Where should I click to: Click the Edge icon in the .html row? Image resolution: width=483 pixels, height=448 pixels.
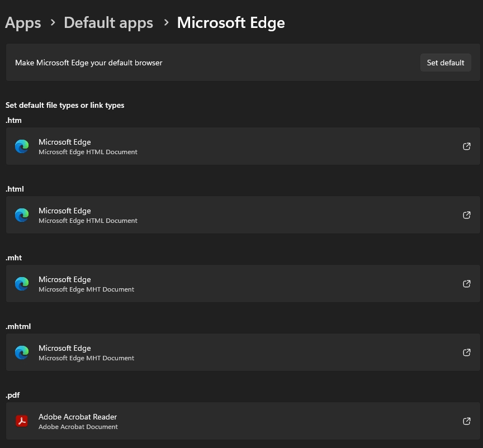pos(22,215)
